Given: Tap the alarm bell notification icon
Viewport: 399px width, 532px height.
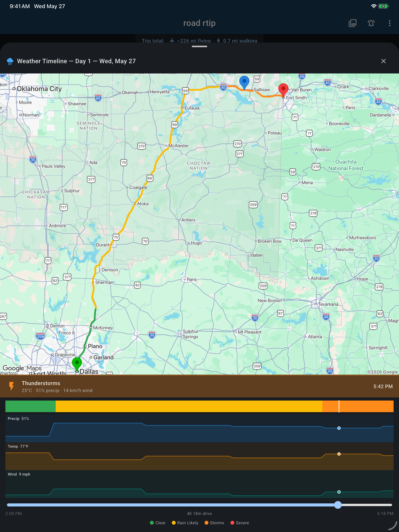Looking at the screenshot, I should 371,23.
